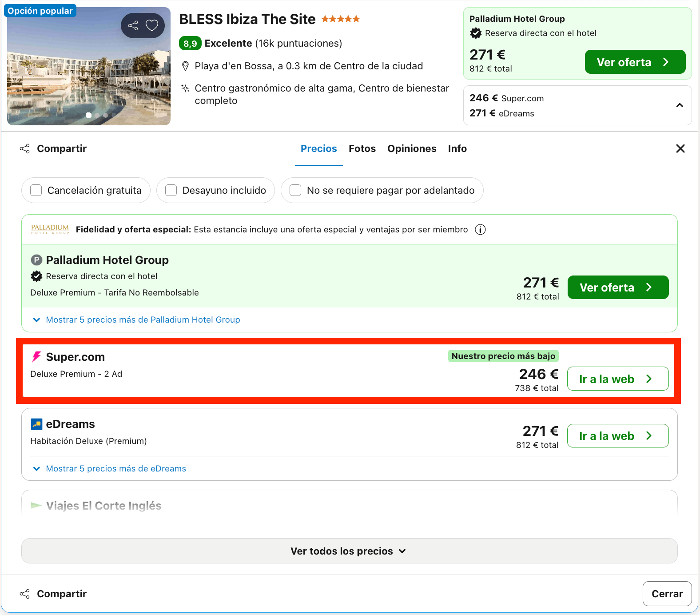Click 738 € total price text
The width and height of the screenshot is (700, 615).
pyautogui.click(x=537, y=388)
